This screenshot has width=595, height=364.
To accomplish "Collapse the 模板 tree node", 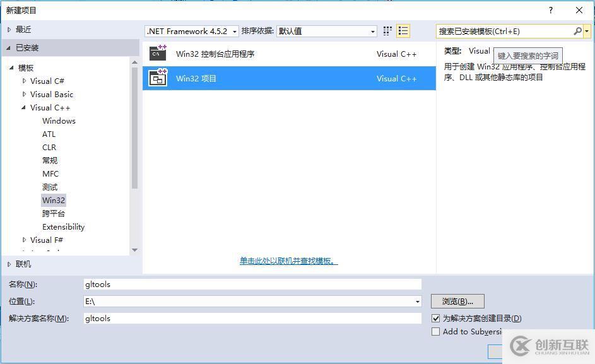I will click(x=11, y=68).
